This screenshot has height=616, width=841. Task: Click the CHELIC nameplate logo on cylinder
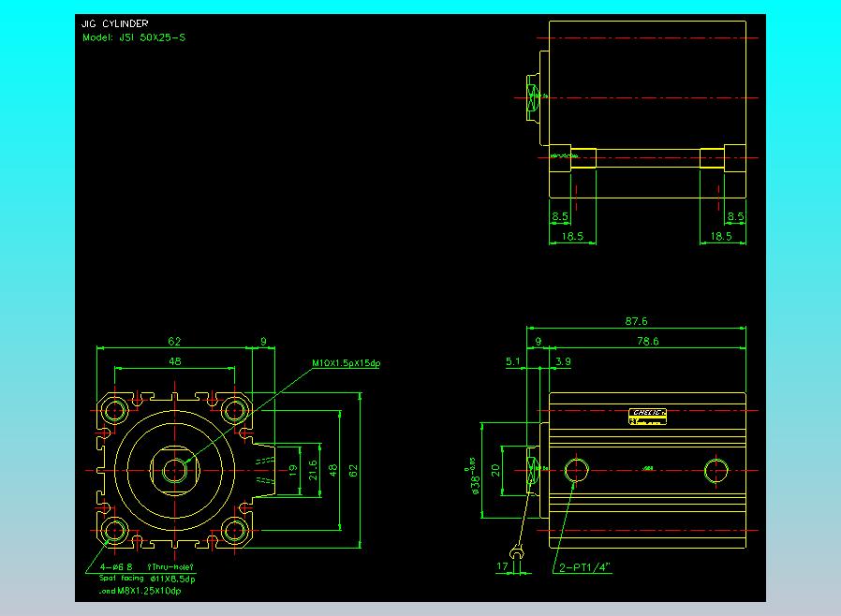coord(648,413)
